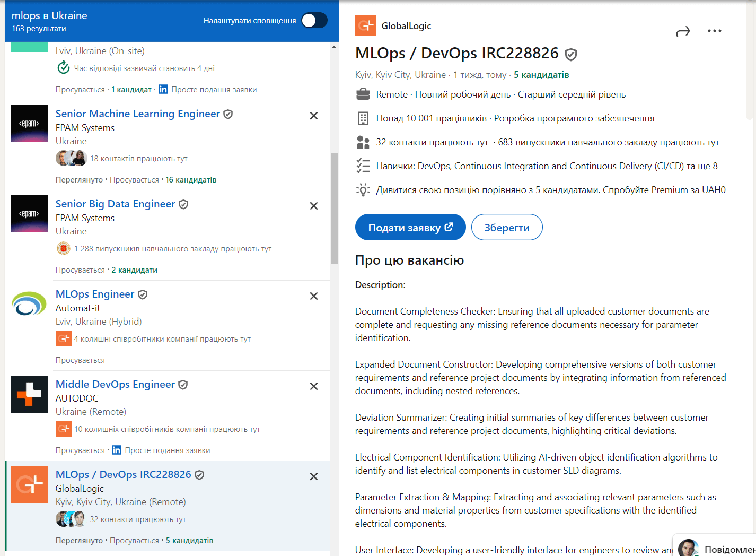The width and height of the screenshot is (756, 556).
Task: Open Senior Machine Learning Engineer job title
Action: click(x=137, y=114)
